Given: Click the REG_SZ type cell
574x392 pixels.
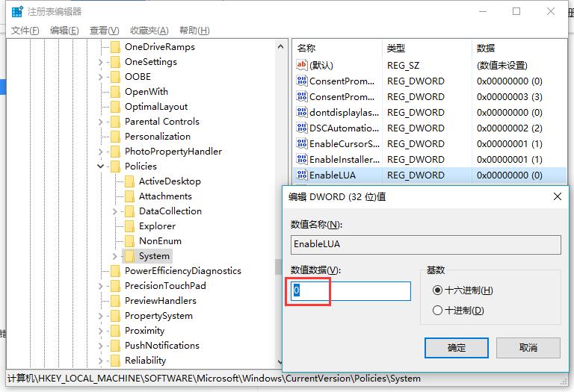Looking at the screenshot, I should pos(403,66).
